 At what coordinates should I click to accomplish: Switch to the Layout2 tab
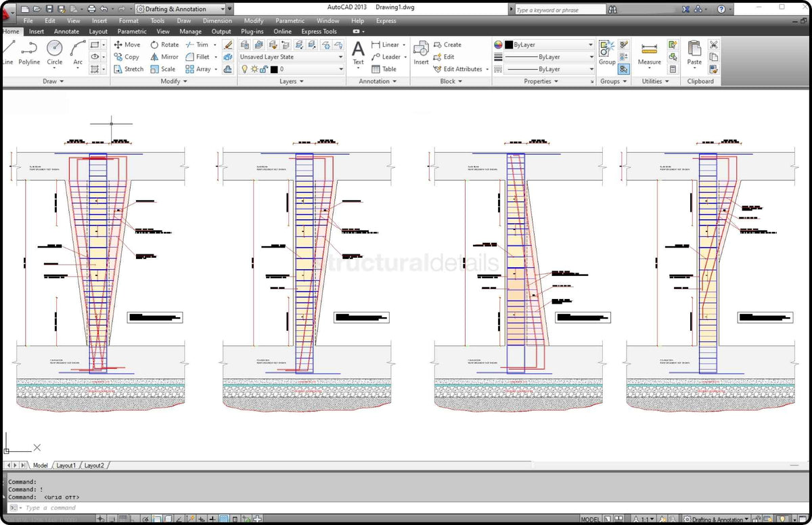pos(94,465)
